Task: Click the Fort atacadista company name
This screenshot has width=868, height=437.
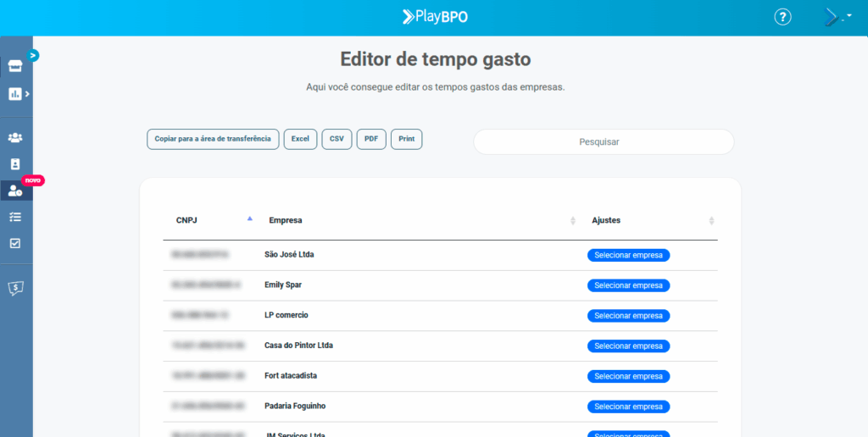Action: click(291, 375)
